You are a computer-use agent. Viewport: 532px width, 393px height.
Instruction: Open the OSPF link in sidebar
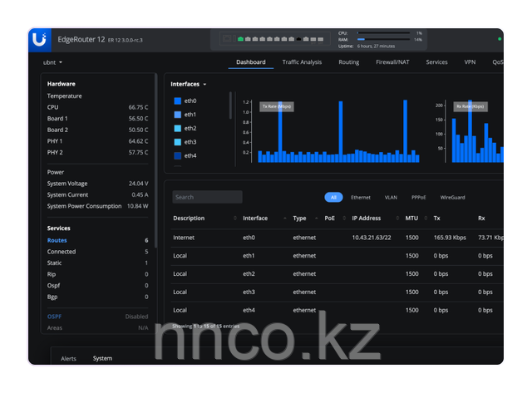pos(54,317)
